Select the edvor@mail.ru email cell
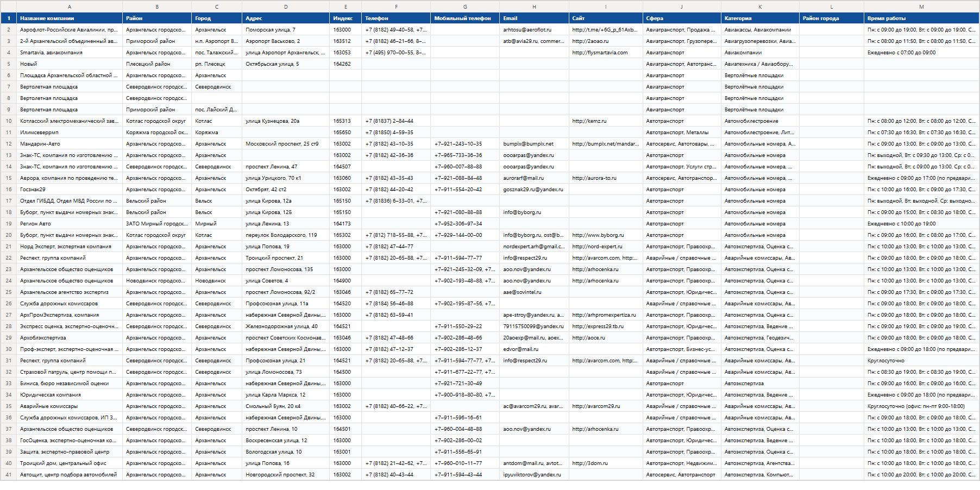Viewport: 980px width, 490px height. (x=534, y=349)
